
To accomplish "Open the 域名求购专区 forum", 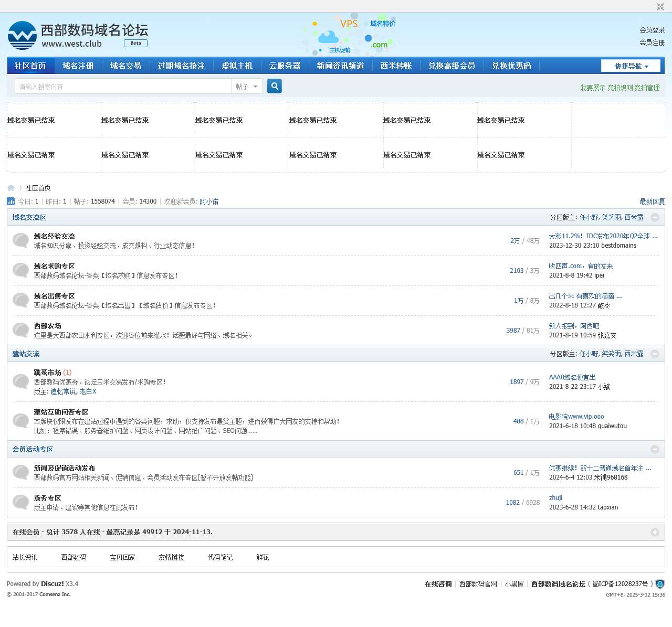I will click(x=55, y=266).
